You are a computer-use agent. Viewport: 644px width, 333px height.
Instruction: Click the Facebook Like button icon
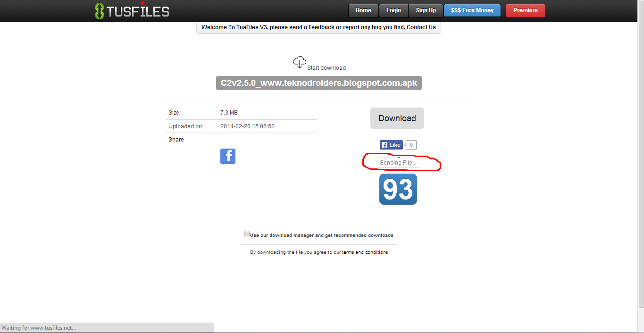coord(391,144)
